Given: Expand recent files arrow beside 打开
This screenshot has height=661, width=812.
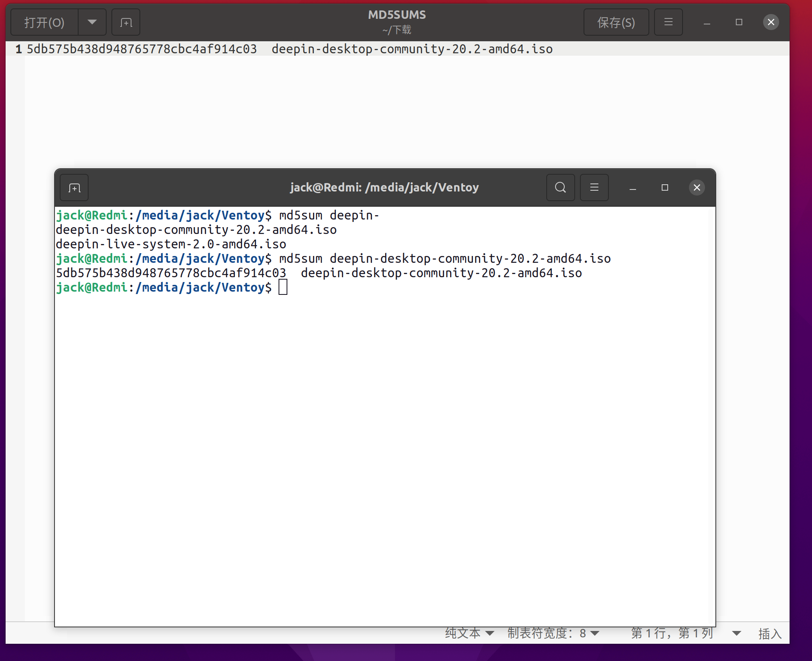Looking at the screenshot, I should pos(92,22).
